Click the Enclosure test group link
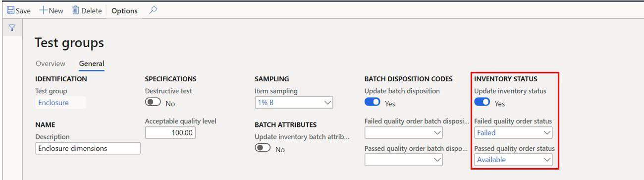The width and height of the screenshot is (644, 180). tap(54, 103)
